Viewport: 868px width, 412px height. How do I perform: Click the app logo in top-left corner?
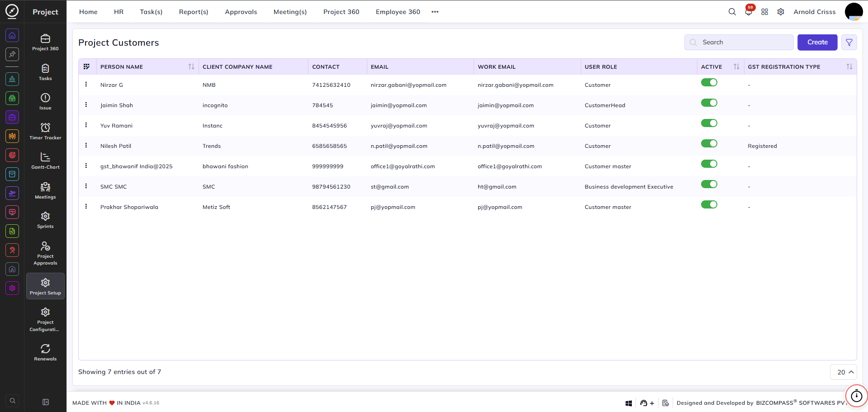point(12,11)
